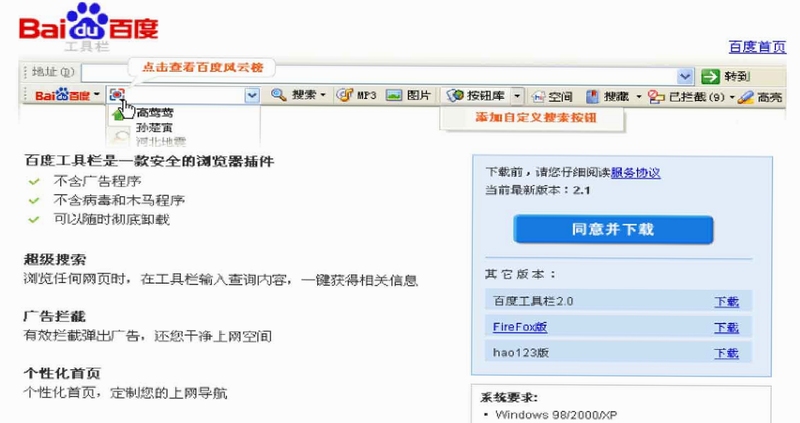Open the 百度首页 link
This screenshot has width=800, height=423.
[757, 47]
